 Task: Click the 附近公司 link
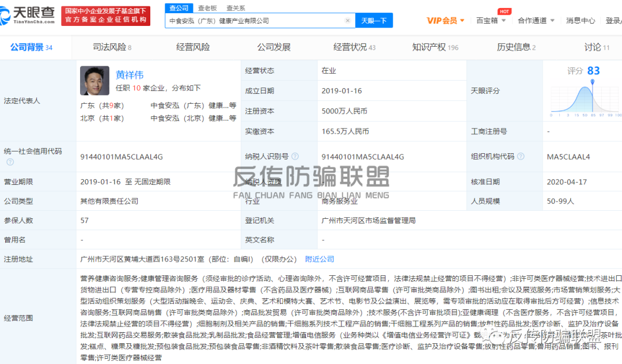coord(320,259)
